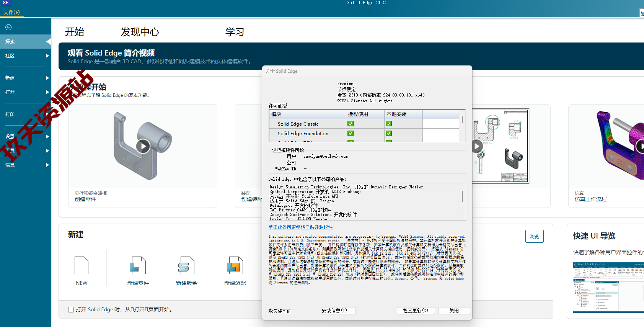Viewport: 644px width, 327px height.
Task: Open the 仿真工作流程 tutorial link
Action: 591,199
